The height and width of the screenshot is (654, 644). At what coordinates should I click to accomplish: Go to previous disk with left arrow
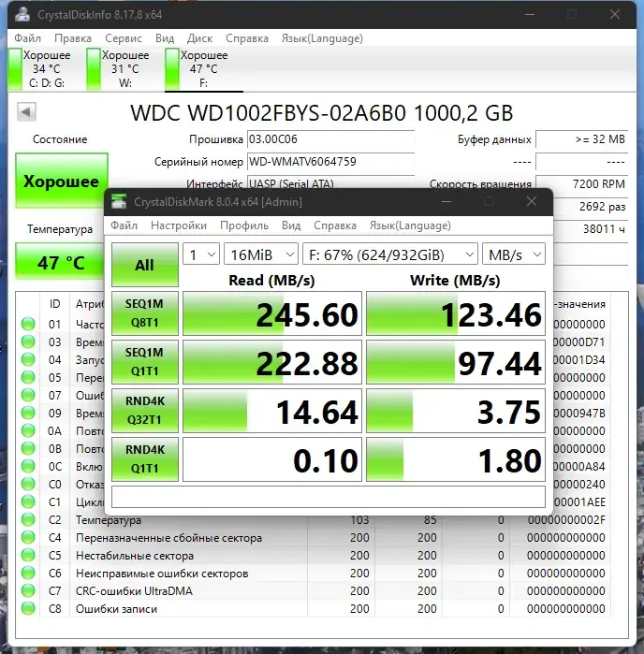(x=26, y=111)
